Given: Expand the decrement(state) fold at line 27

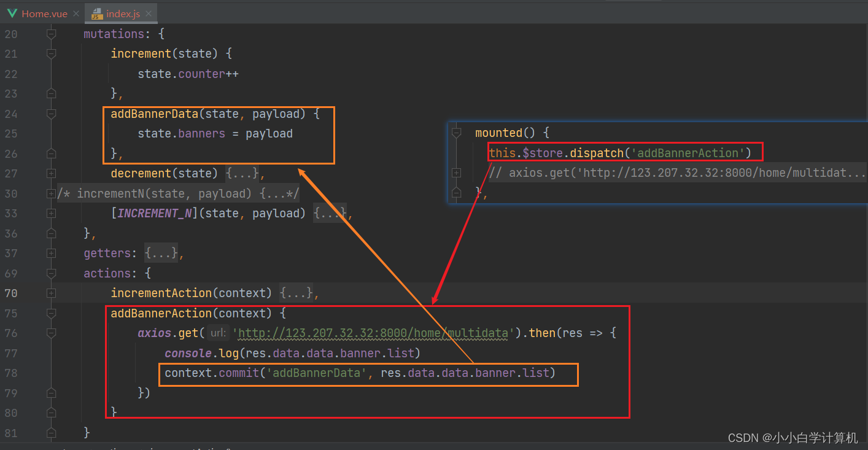Looking at the screenshot, I should click(51, 174).
